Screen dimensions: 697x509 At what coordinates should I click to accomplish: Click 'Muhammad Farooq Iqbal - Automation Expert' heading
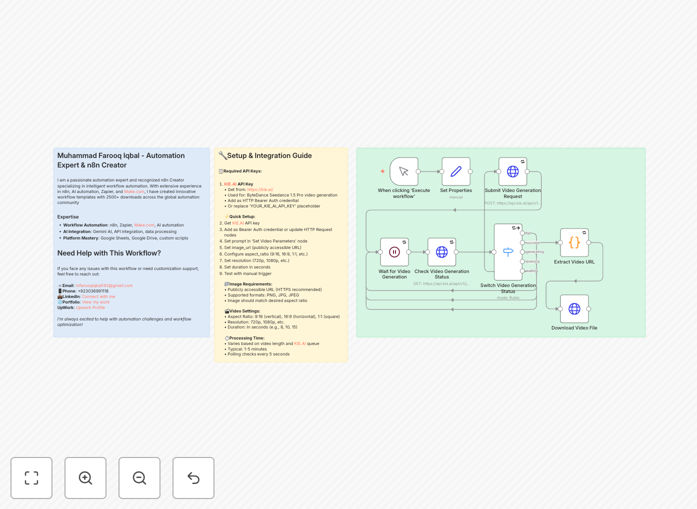[121, 160]
